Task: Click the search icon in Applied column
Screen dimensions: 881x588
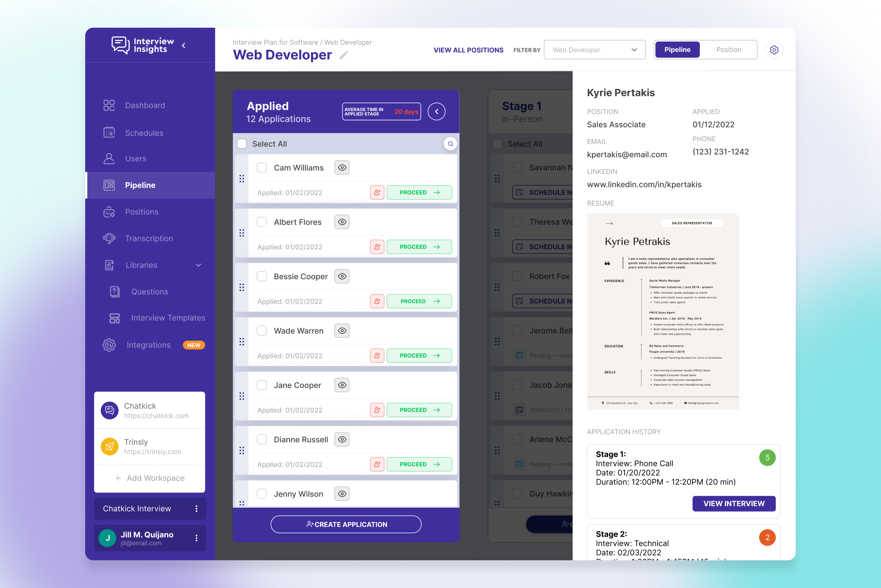Action: click(x=451, y=144)
